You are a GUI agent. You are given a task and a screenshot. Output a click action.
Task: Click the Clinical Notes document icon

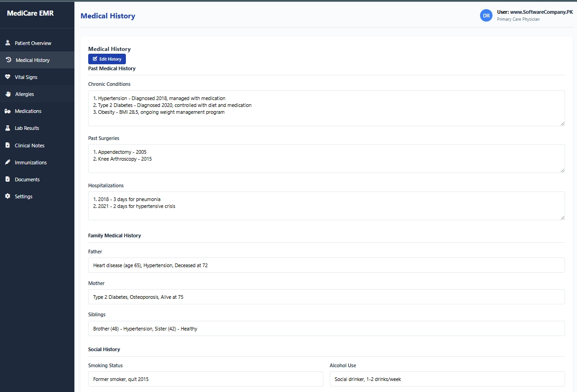pyautogui.click(x=8, y=145)
